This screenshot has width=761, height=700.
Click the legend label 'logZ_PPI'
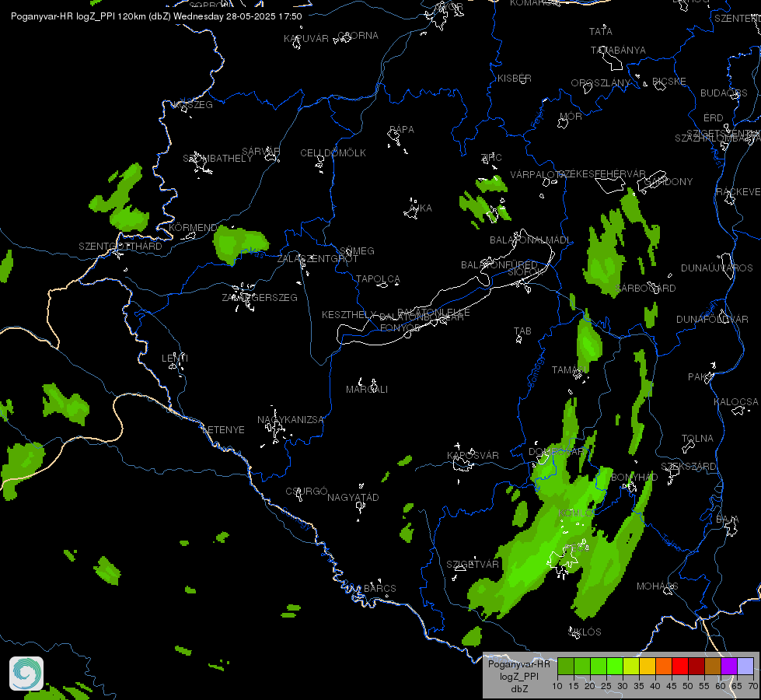[x=518, y=676]
